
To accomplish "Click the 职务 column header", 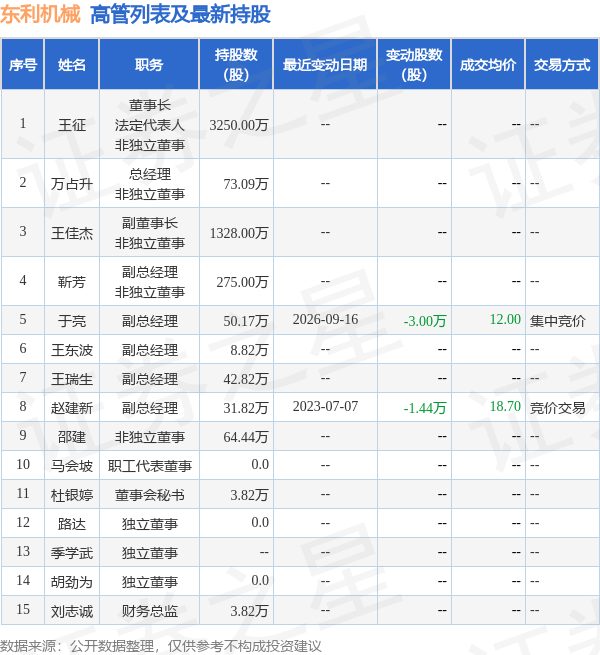I will pos(149,64).
